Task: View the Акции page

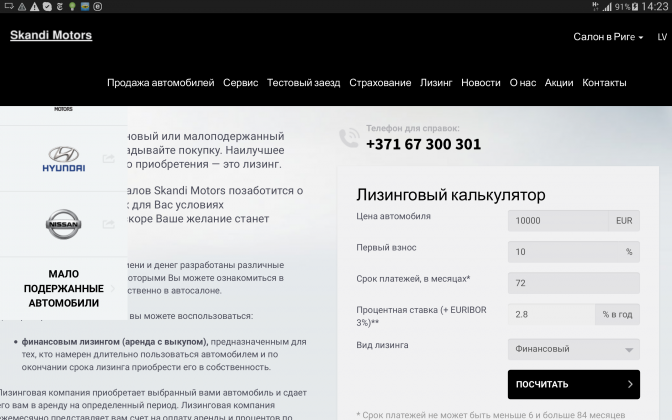Action: (559, 83)
